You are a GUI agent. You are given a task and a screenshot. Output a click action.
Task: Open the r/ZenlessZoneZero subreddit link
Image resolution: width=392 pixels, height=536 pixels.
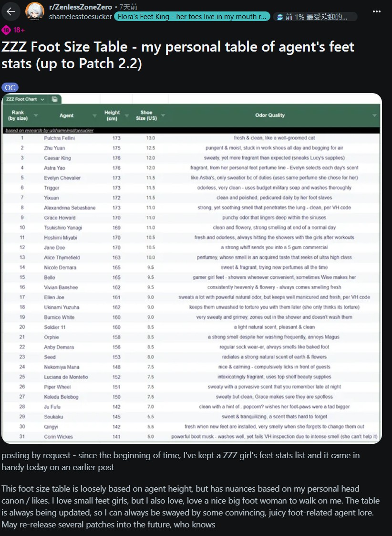81,7
